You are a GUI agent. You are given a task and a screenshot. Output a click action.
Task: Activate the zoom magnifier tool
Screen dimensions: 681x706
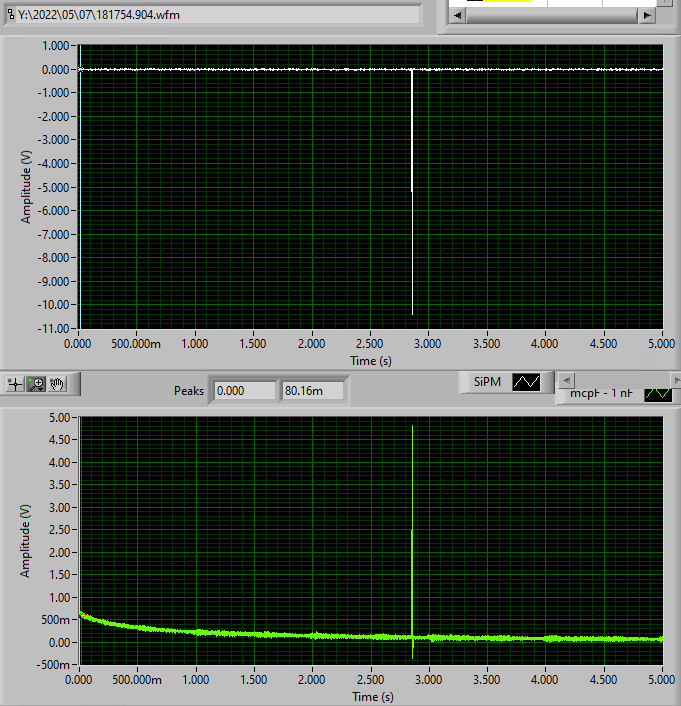36,384
